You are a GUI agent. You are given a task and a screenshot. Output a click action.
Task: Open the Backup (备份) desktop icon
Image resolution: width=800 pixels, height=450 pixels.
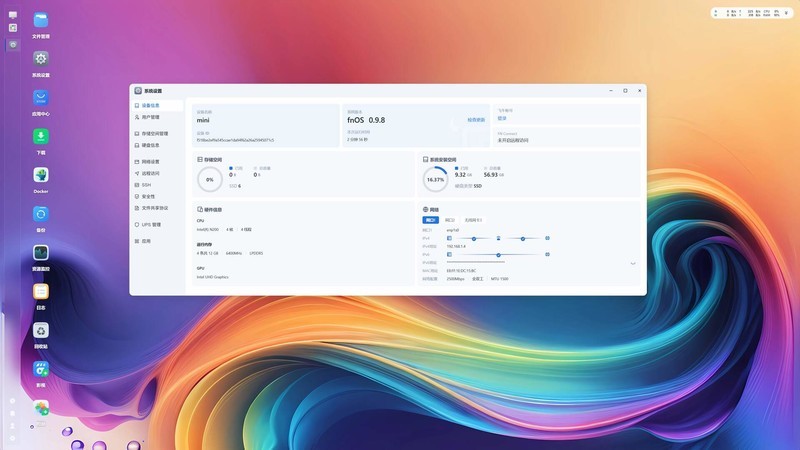tap(41, 214)
